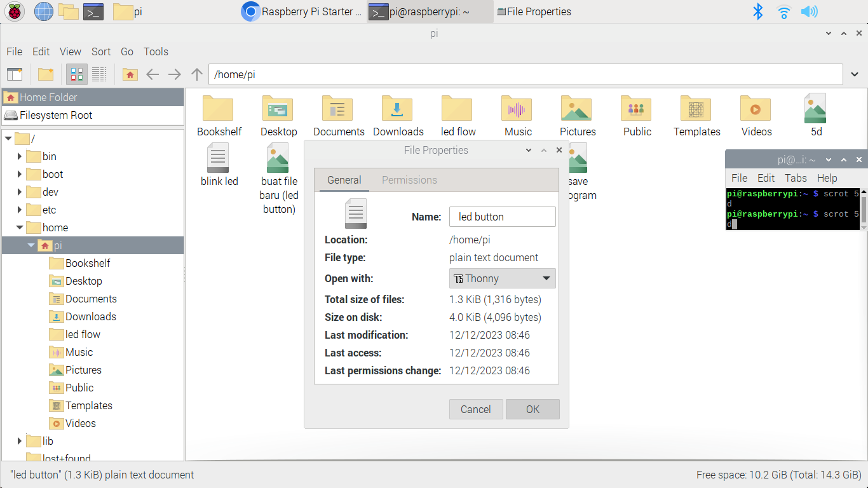The width and height of the screenshot is (868, 488).
Task: Expand the bin folder in the tree
Action: [20, 156]
